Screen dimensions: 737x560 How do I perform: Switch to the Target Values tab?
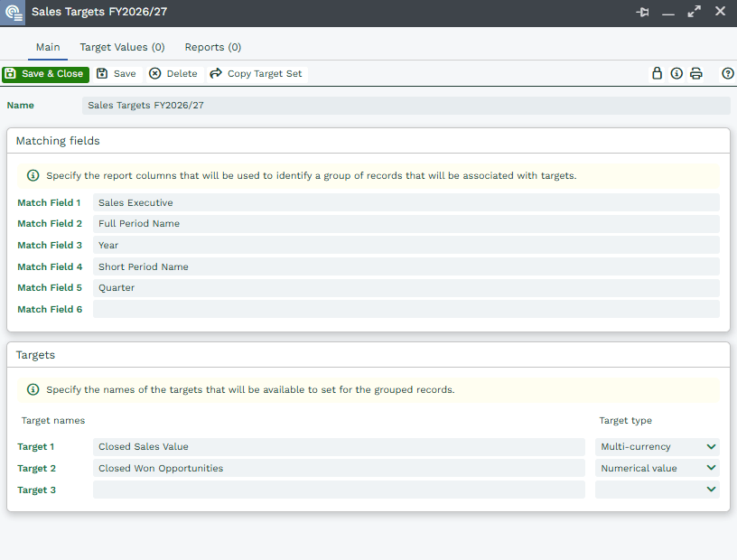122,47
